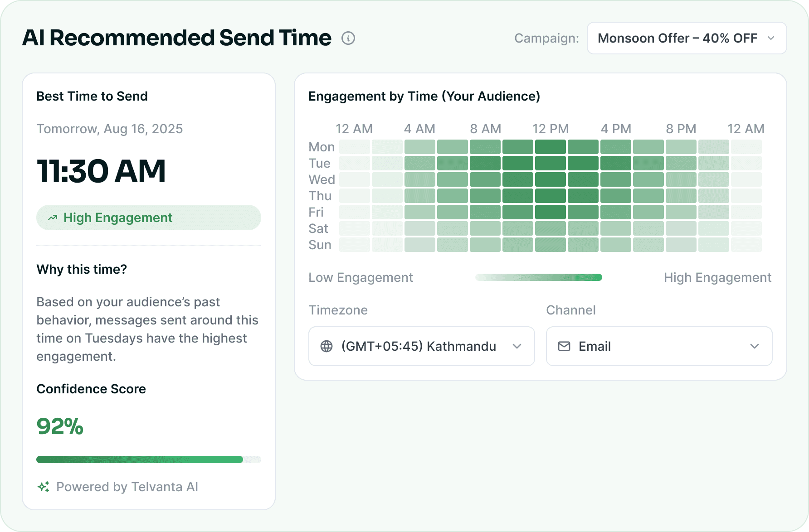The height and width of the screenshot is (532, 809).
Task: Open the Email channel dropdown
Action: 659,346
